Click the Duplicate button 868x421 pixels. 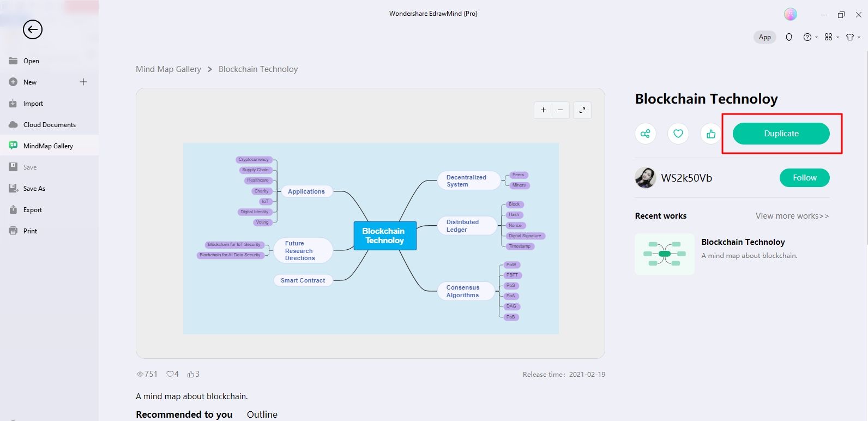(x=781, y=134)
